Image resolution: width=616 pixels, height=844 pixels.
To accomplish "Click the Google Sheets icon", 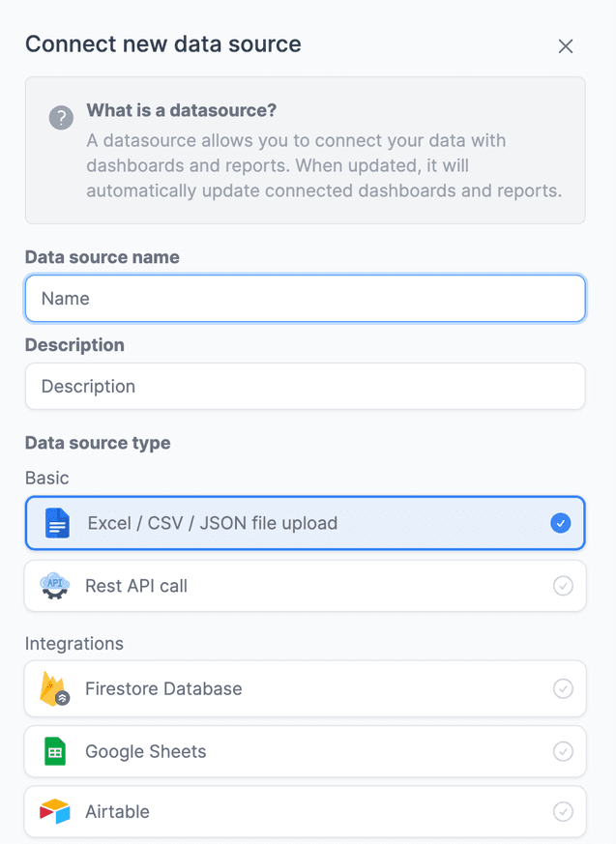I will tap(54, 751).
